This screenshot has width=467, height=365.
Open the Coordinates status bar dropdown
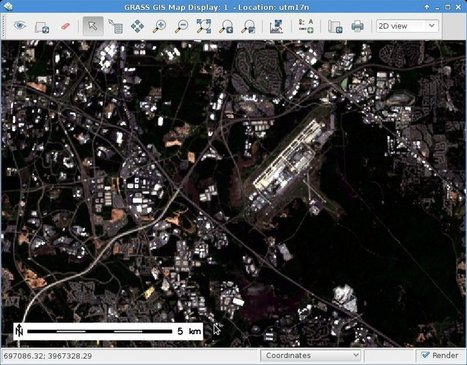(311, 356)
